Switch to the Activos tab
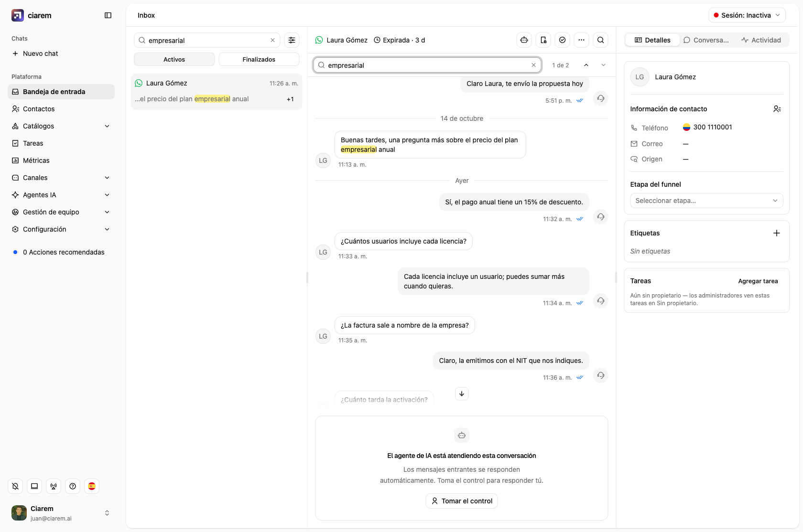The width and height of the screenshot is (803, 532). tap(174, 59)
